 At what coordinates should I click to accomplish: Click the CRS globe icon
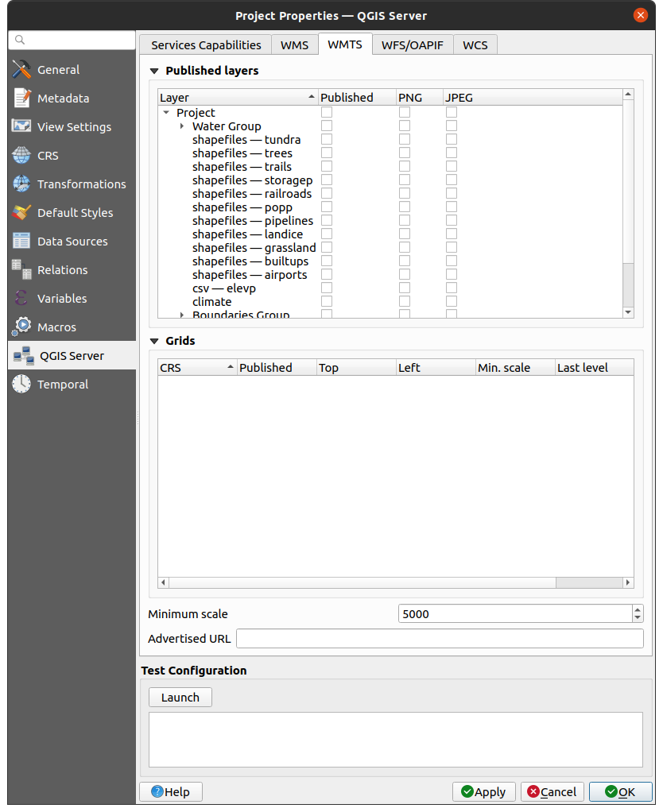pyautogui.click(x=22, y=156)
